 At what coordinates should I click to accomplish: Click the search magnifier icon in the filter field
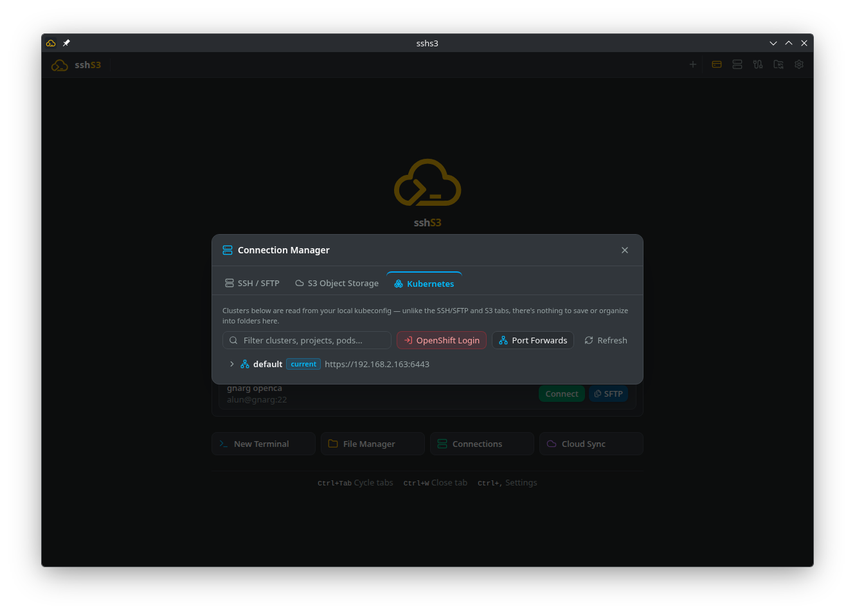tap(233, 340)
